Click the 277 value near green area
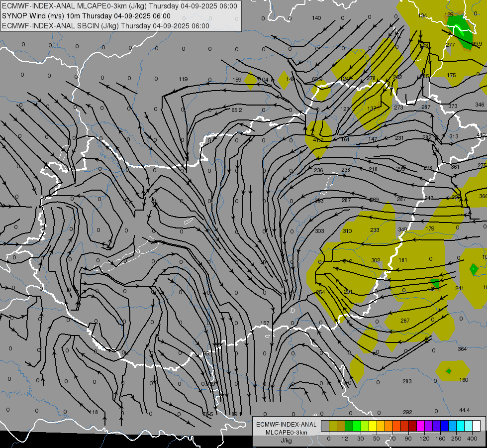 point(450,45)
